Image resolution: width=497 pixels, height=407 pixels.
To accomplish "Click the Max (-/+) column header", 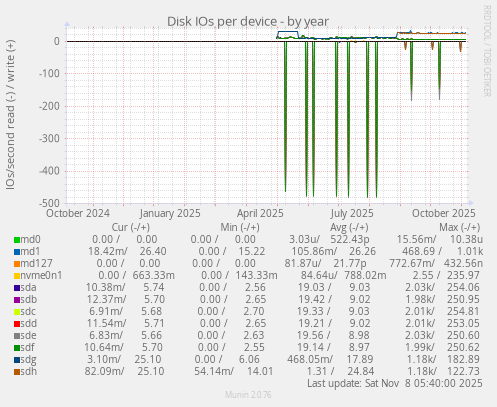I will [460, 227].
